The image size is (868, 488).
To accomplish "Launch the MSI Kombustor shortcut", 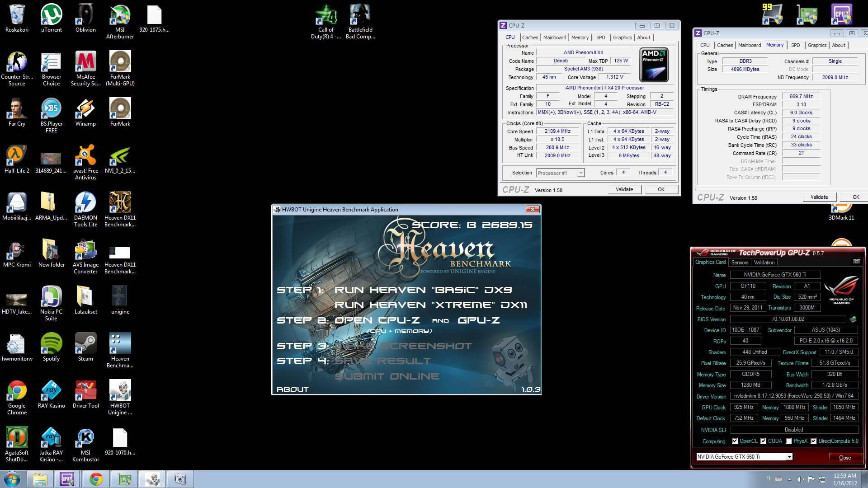I will tap(85, 445).
